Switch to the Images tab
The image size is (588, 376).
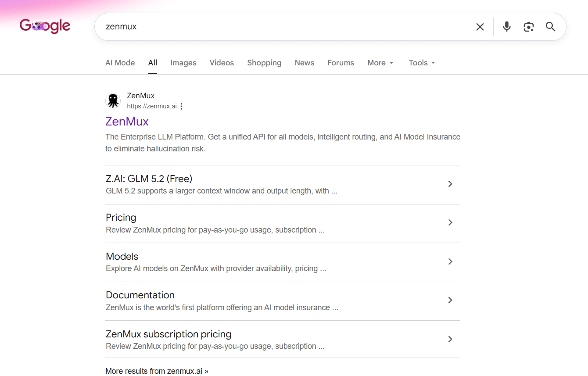point(183,63)
